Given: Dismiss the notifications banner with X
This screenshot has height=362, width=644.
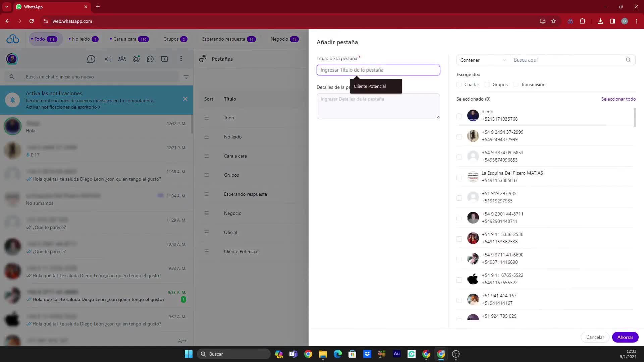Looking at the screenshot, I should click(x=185, y=99).
